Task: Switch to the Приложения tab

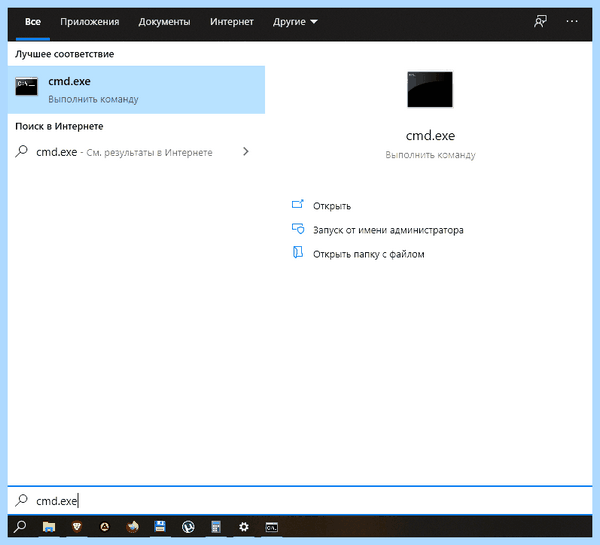Action: [x=90, y=22]
